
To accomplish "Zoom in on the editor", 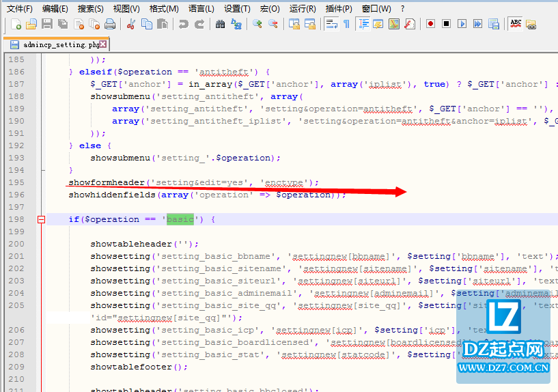I will [257, 24].
